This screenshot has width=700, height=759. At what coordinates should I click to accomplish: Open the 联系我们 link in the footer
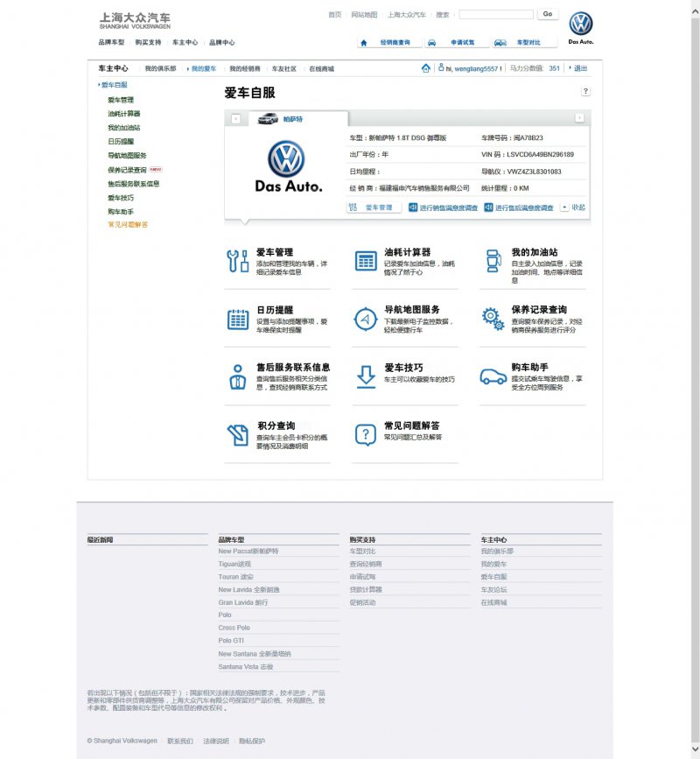(x=180, y=741)
